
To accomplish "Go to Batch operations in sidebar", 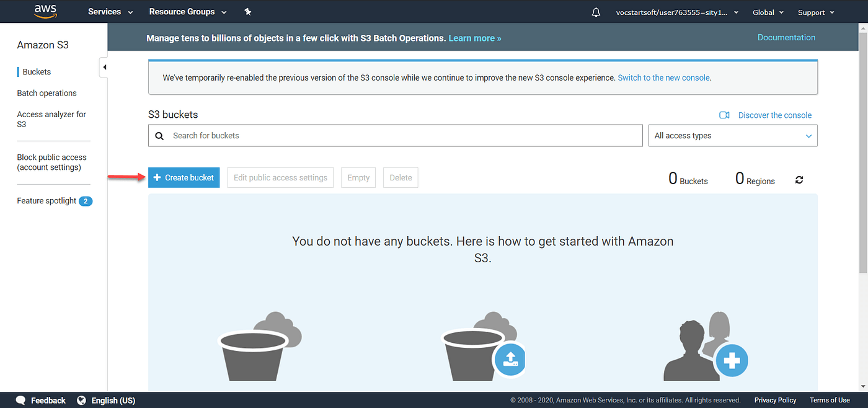I will click(46, 93).
